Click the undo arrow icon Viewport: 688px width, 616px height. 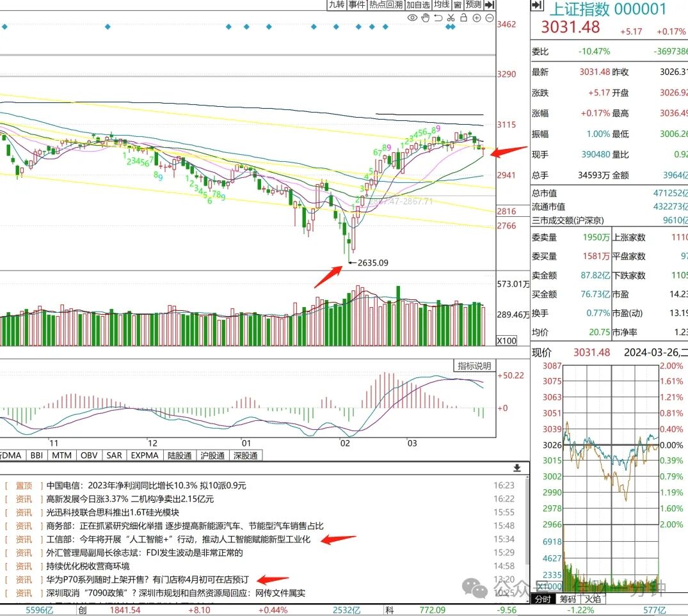pyautogui.click(x=438, y=18)
